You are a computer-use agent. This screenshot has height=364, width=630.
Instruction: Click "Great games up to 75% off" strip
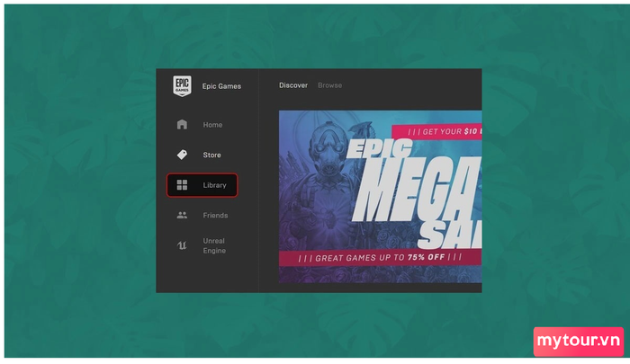point(380,258)
